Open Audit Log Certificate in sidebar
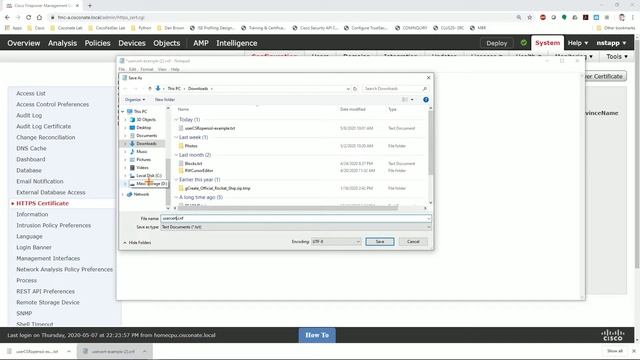Viewport: 640px width, 360px height. point(44,127)
